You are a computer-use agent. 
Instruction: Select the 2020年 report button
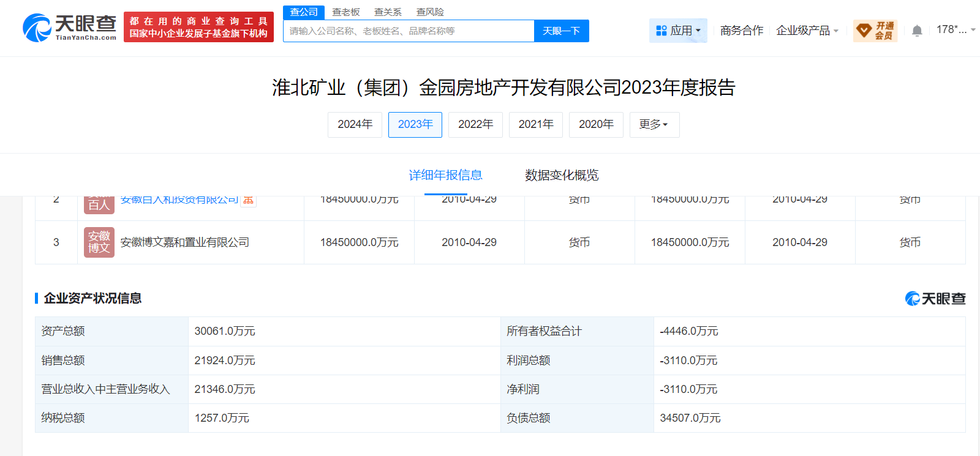pyautogui.click(x=596, y=125)
